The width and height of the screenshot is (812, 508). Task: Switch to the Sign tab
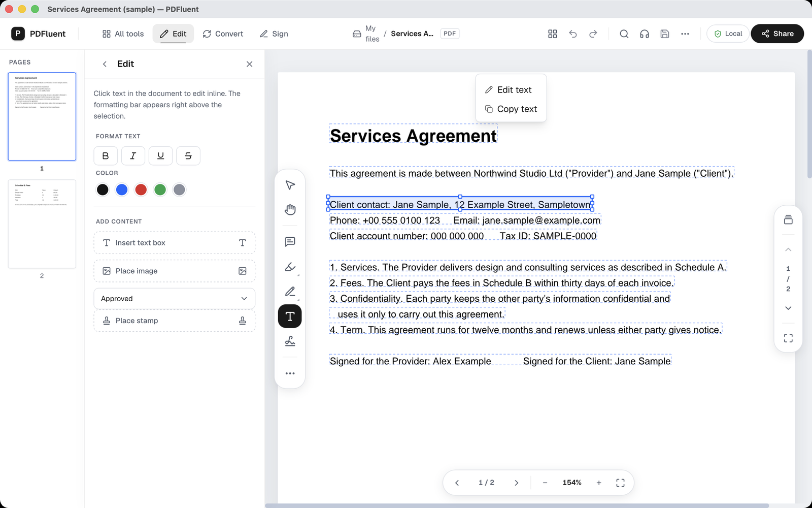(x=274, y=34)
